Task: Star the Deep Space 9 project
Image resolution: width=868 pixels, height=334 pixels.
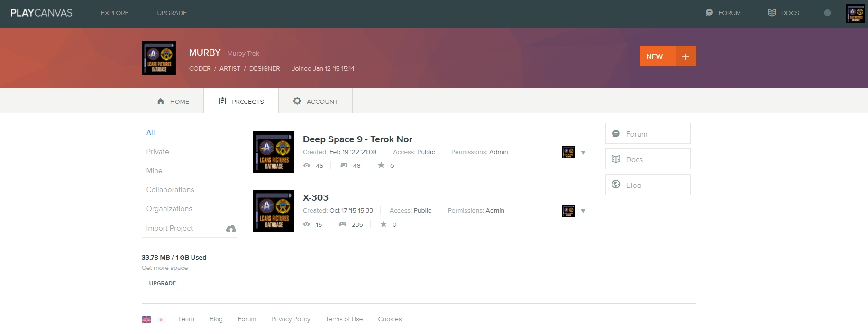Action: click(381, 165)
